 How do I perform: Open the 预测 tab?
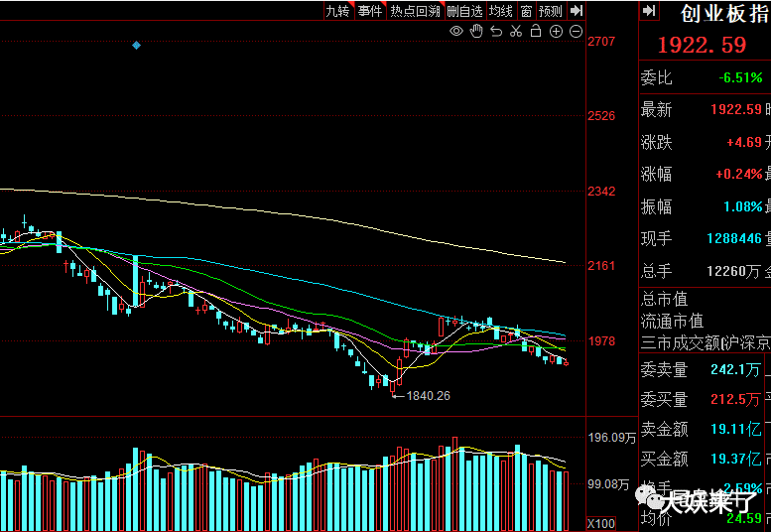(x=551, y=11)
